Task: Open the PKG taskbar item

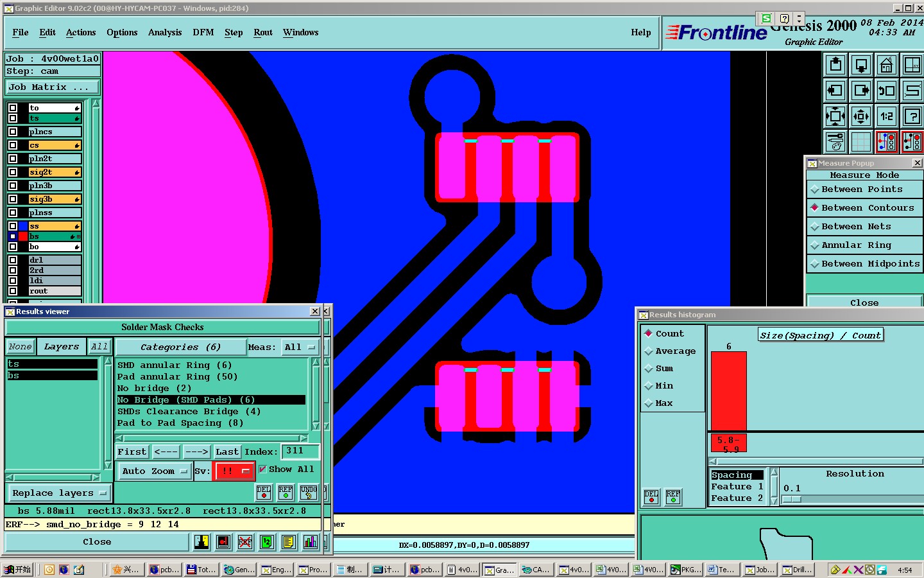Action: click(x=685, y=570)
